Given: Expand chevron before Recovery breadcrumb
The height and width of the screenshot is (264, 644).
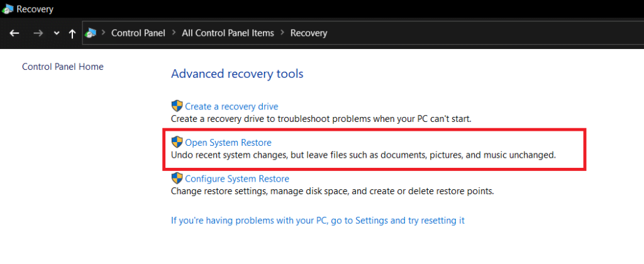Looking at the screenshot, I should [282, 33].
